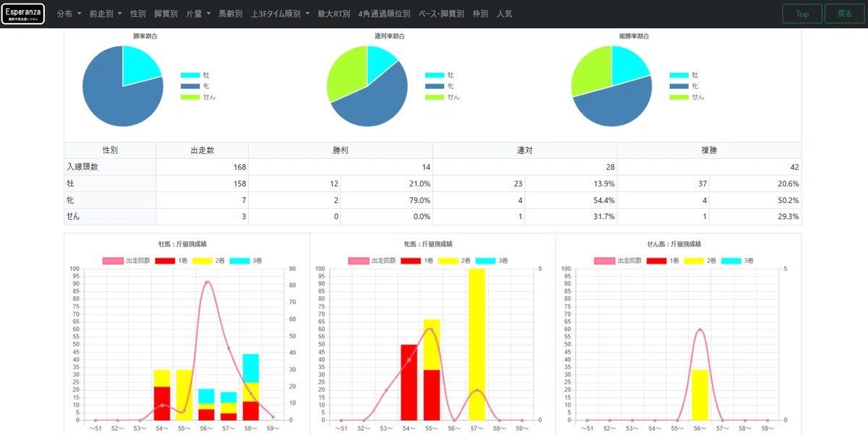This screenshot has height=435, width=868.
Task: Toggle 牝 legend in 勝率割合 pie chart
Action: click(x=195, y=86)
